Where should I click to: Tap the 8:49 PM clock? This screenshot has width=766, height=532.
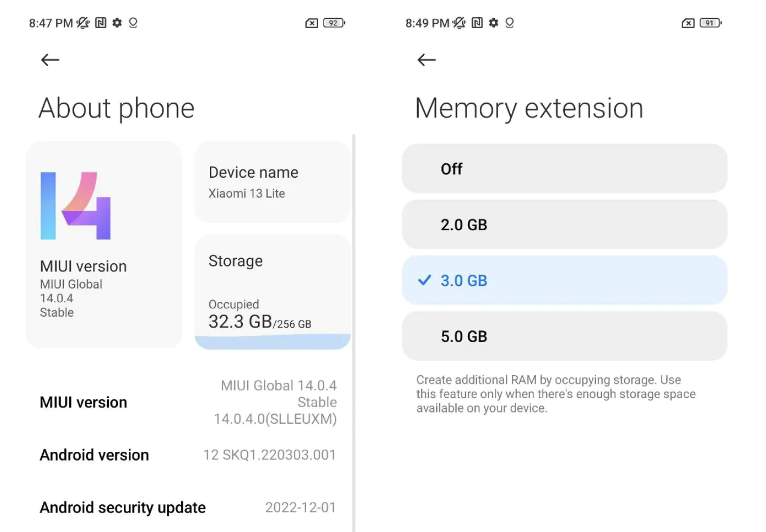[x=427, y=23]
